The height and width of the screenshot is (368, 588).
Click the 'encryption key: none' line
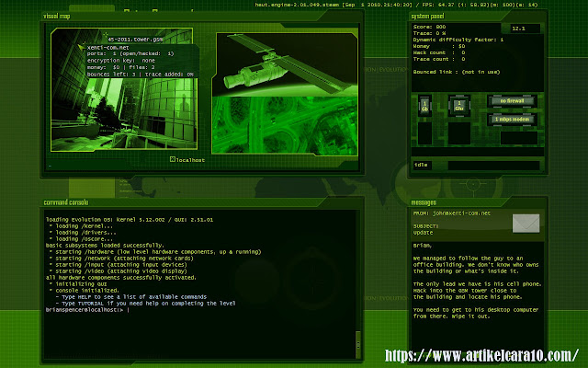(120, 61)
